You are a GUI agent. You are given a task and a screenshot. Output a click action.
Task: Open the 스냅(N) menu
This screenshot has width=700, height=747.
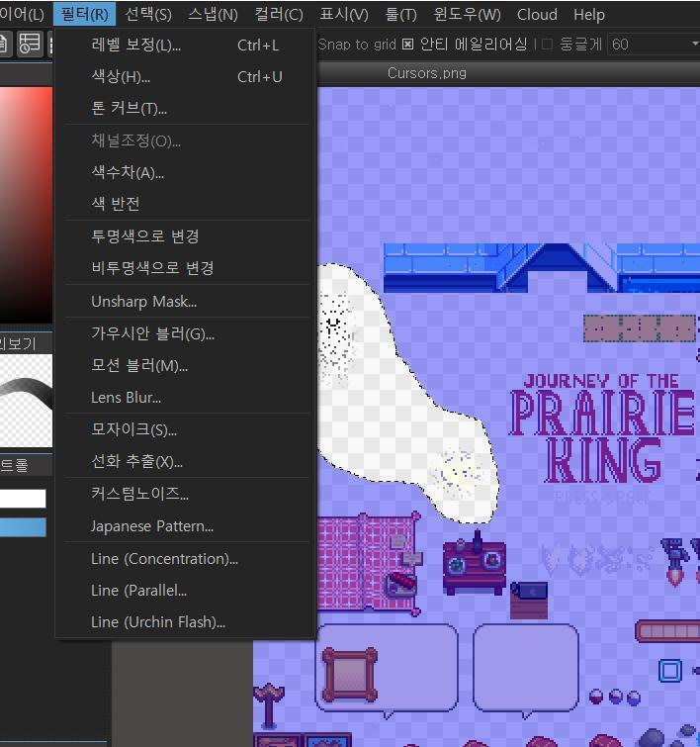(x=213, y=14)
